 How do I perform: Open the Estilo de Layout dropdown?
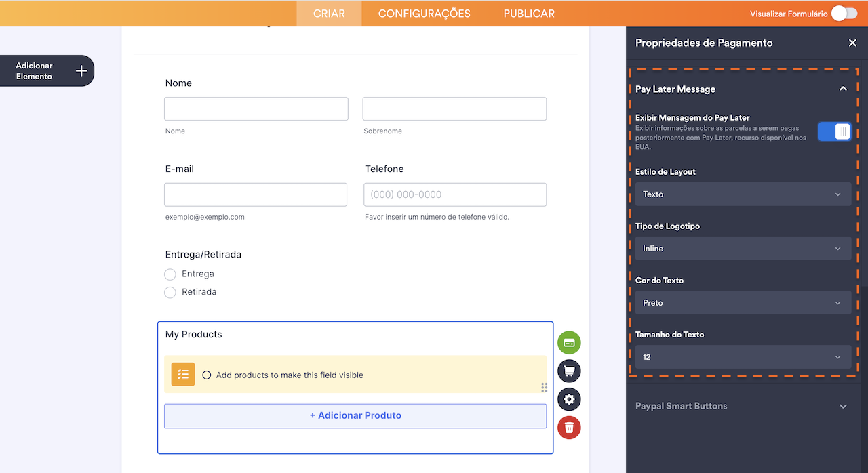click(743, 194)
